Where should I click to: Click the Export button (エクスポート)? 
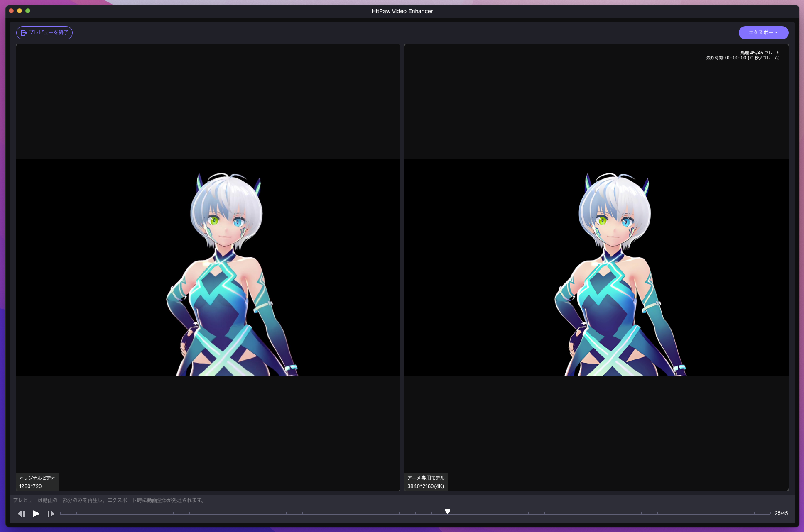(763, 33)
